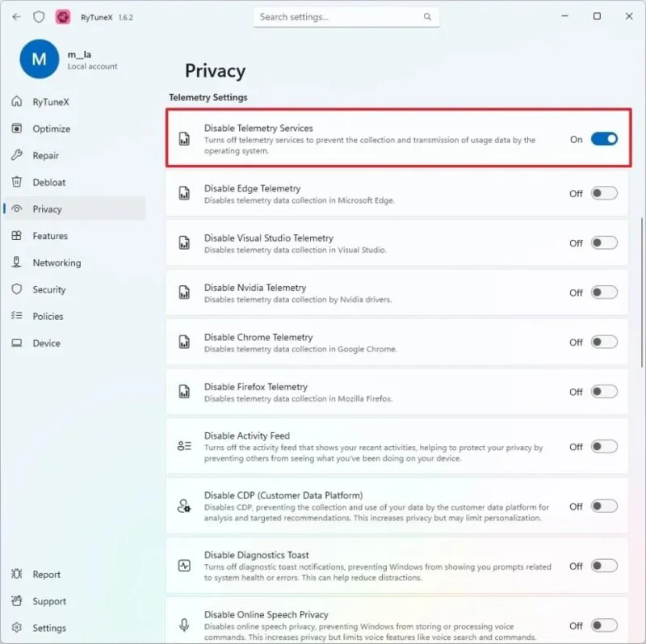Open the Repair page label
Screen dimensions: 646x644
(x=46, y=155)
